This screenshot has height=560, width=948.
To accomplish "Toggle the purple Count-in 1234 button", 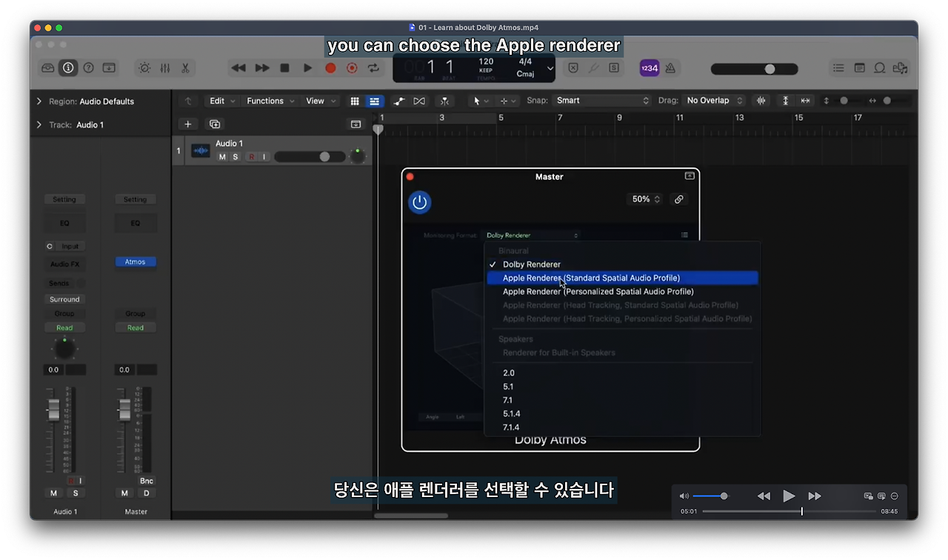I will click(x=649, y=67).
